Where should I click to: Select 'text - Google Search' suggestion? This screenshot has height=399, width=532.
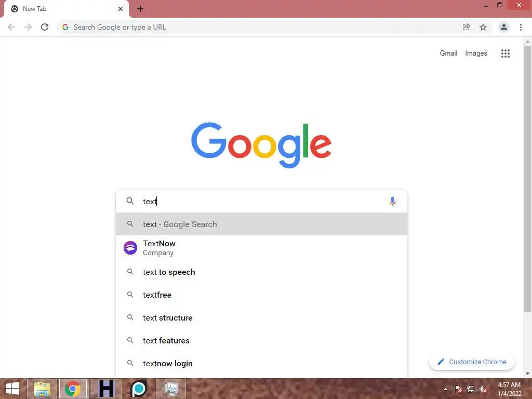click(261, 224)
